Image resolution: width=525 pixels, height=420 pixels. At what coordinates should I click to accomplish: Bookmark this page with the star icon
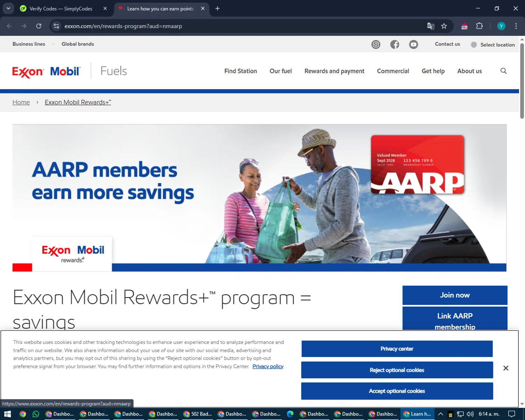tap(444, 26)
